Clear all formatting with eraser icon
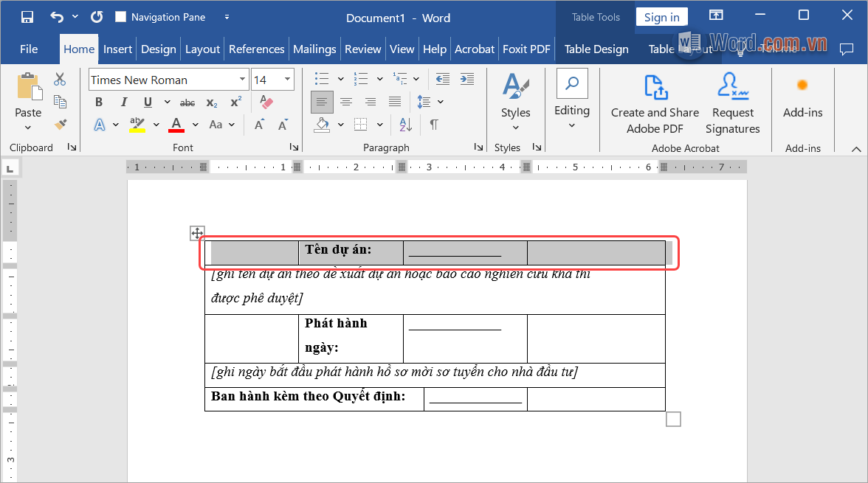Viewport: 868px width, 483px height. (266, 102)
